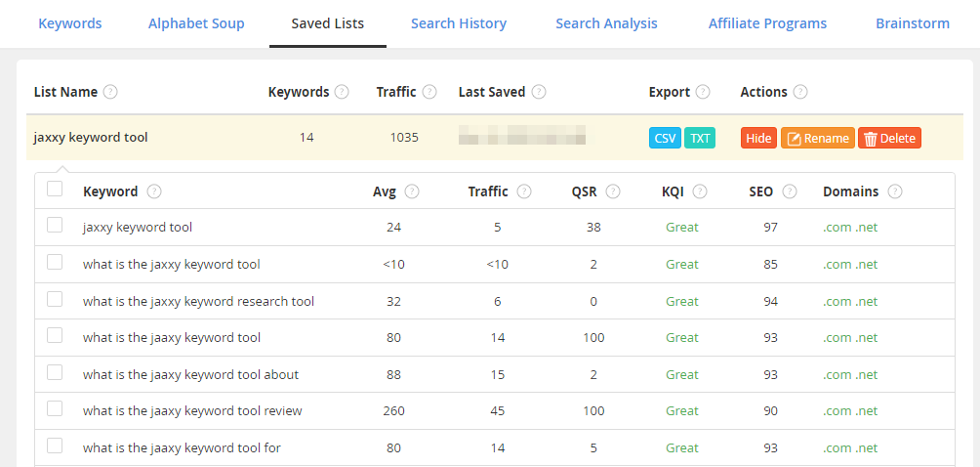Click help icon next to Domains column
This screenshot has height=467, width=980.
[895, 191]
